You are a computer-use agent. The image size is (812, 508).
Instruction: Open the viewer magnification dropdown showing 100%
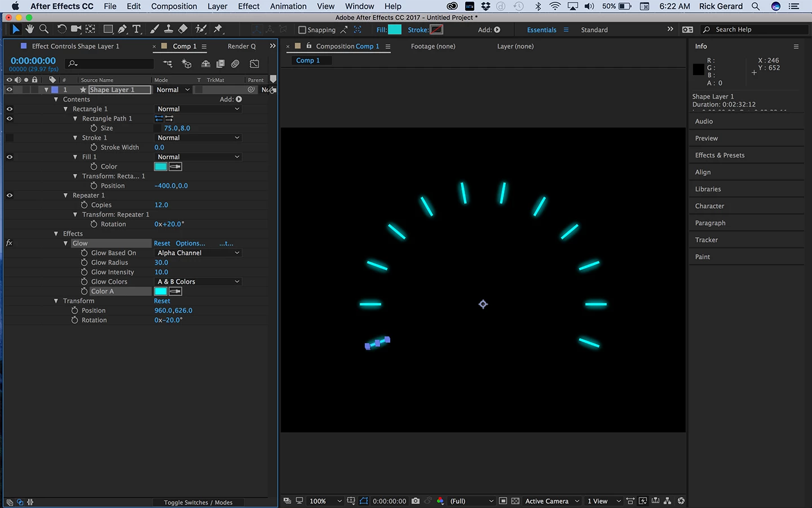(325, 501)
